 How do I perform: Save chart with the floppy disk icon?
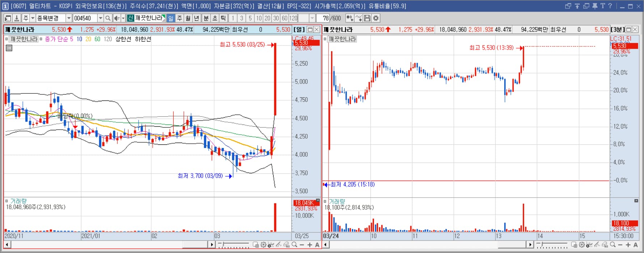click(367, 18)
